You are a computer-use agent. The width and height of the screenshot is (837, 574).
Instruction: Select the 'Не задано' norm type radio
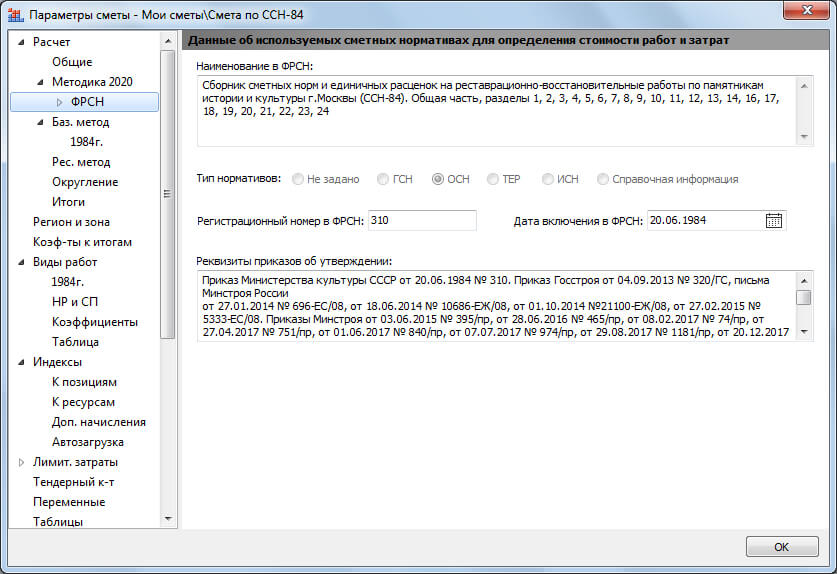click(298, 179)
